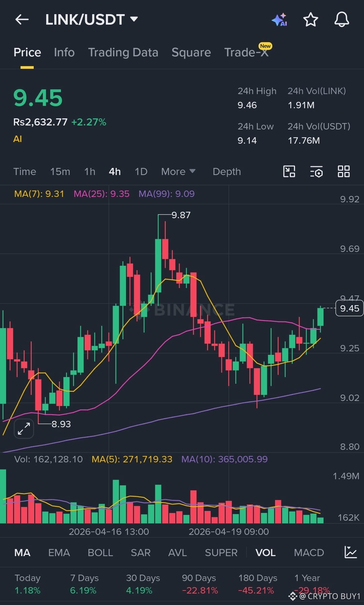This screenshot has width=364, height=605.
Task: Tap the 2026-04-16 13:00 date label
Action: point(109,532)
